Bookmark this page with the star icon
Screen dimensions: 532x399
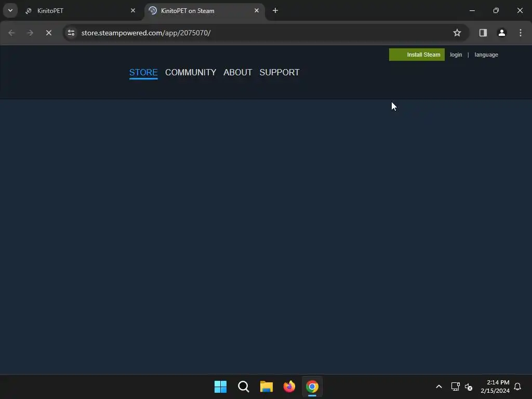click(457, 33)
